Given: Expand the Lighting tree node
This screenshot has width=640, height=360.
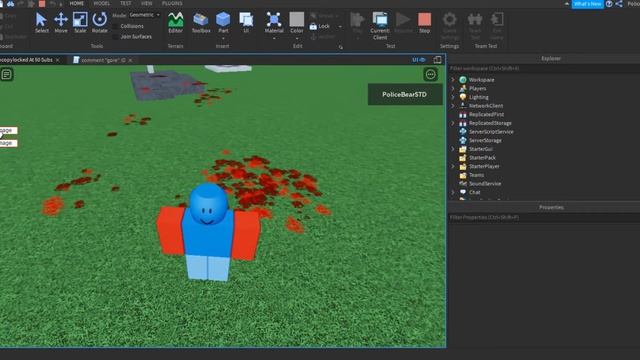Looking at the screenshot, I should (453, 97).
